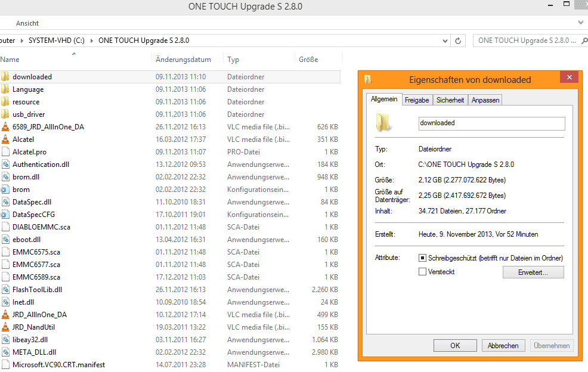Select the usb_driver folder name
Screen dimensions: 588x372
29,114
